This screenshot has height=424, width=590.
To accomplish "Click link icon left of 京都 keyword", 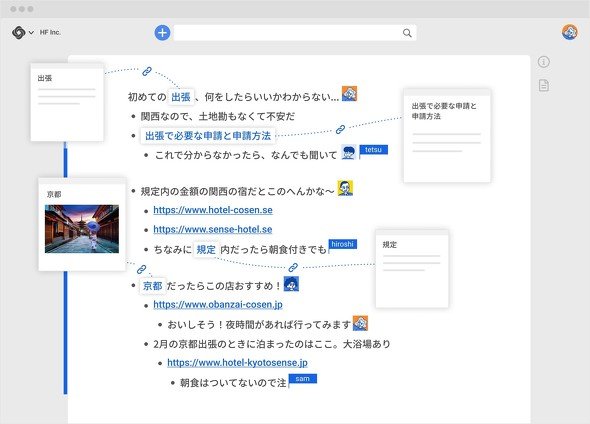I will click(x=141, y=269).
